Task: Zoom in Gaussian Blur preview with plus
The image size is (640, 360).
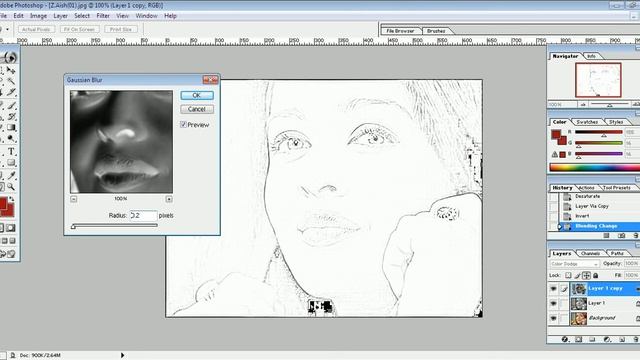Action: (x=169, y=199)
